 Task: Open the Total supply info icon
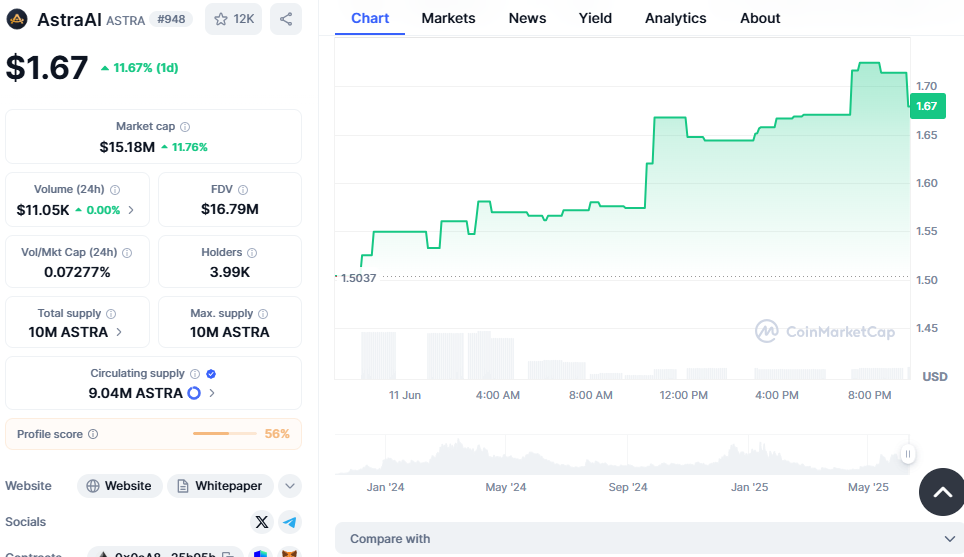(x=111, y=314)
